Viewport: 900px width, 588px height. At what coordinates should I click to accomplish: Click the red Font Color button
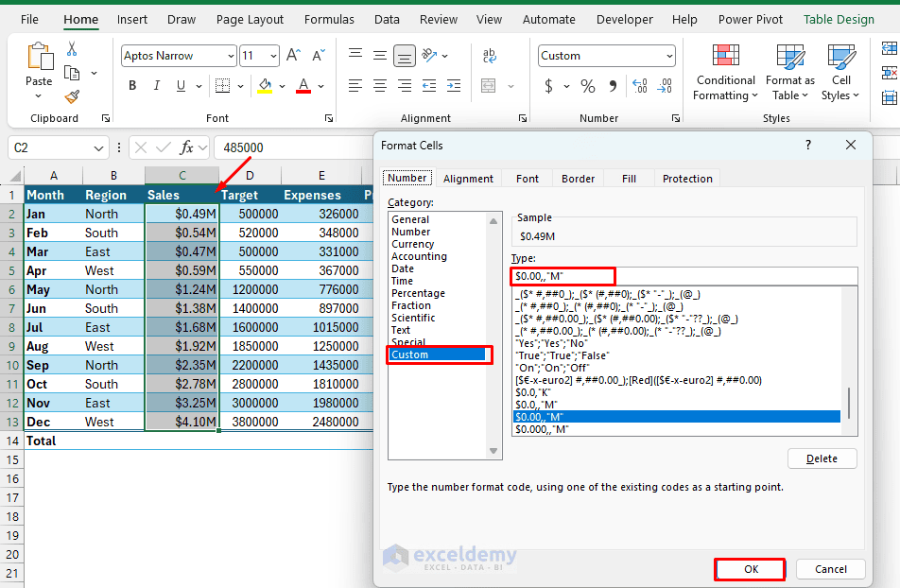click(303, 86)
